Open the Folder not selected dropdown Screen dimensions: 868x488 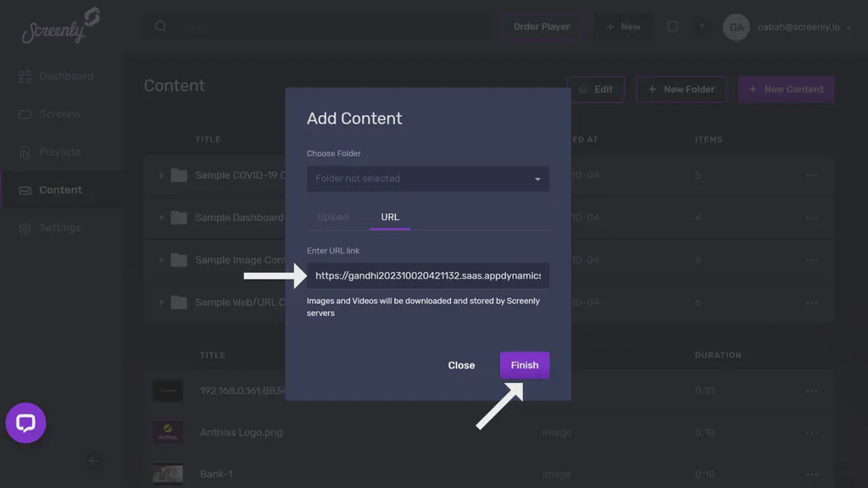[x=427, y=179]
